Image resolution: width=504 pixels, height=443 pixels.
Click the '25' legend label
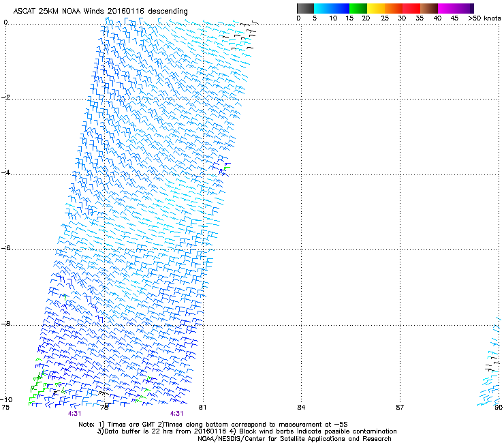coord(385,18)
